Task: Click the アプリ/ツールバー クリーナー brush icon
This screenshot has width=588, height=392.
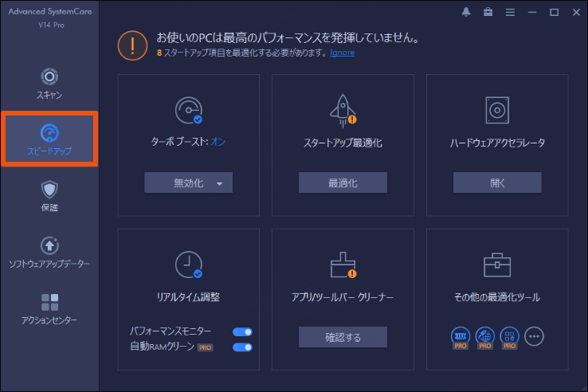Action: click(343, 265)
